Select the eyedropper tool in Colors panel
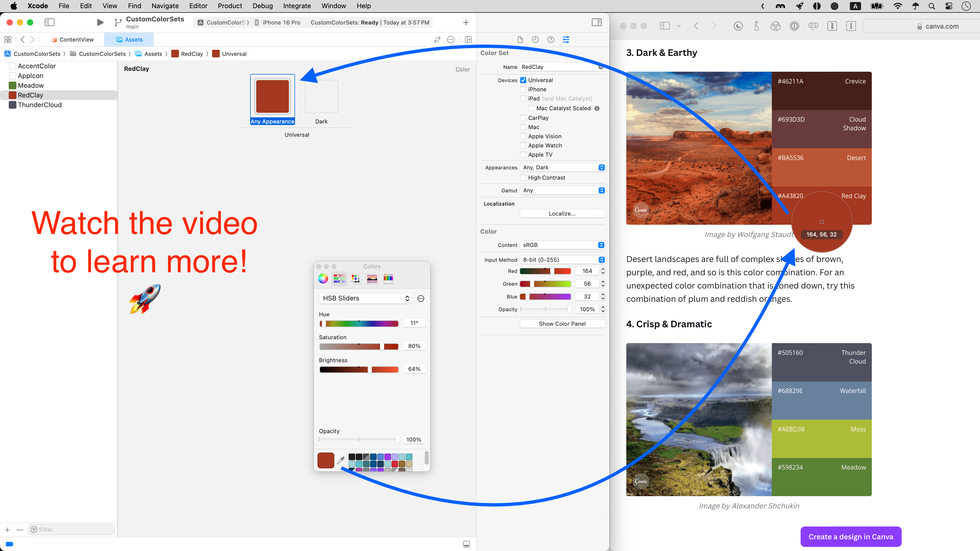980x551 pixels. pos(341,460)
